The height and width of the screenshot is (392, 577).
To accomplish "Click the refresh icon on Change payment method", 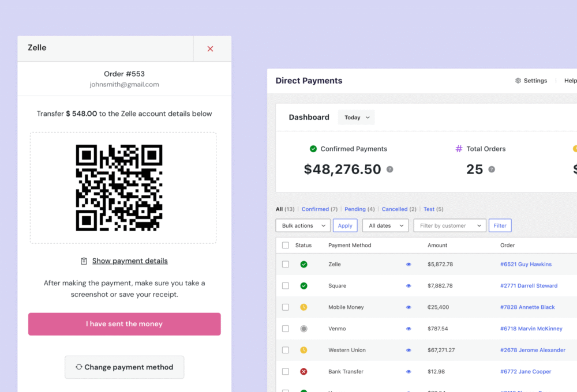I will tap(78, 367).
